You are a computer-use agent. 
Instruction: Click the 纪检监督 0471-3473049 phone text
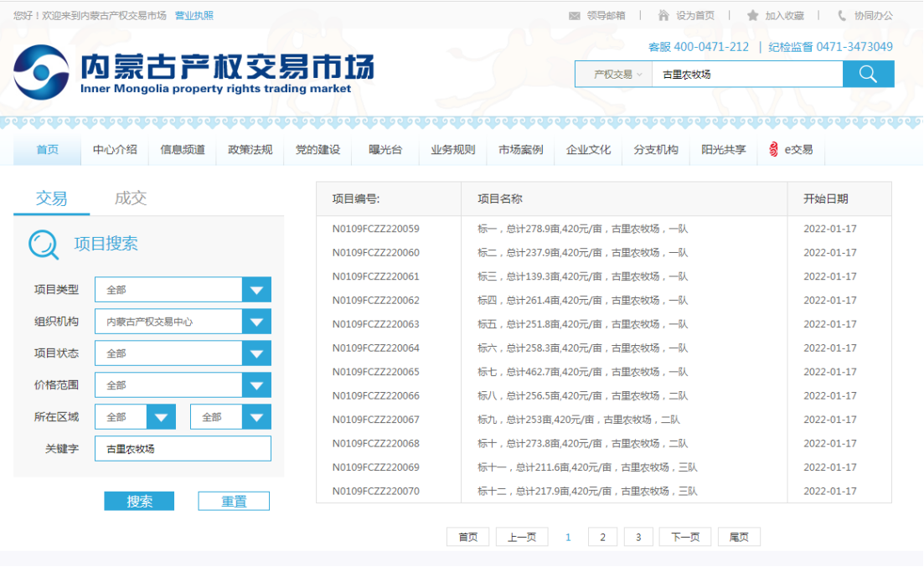pyautogui.click(x=830, y=47)
